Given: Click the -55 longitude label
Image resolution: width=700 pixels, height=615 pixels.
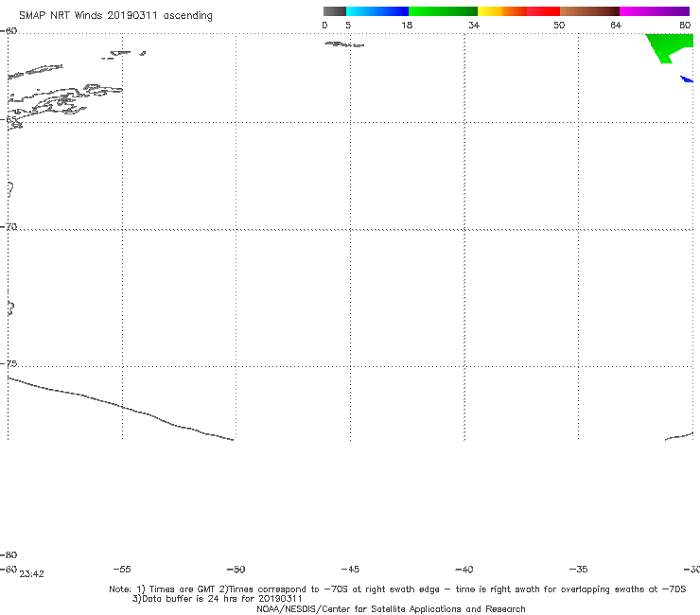Looking at the screenshot, I should (122, 569).
